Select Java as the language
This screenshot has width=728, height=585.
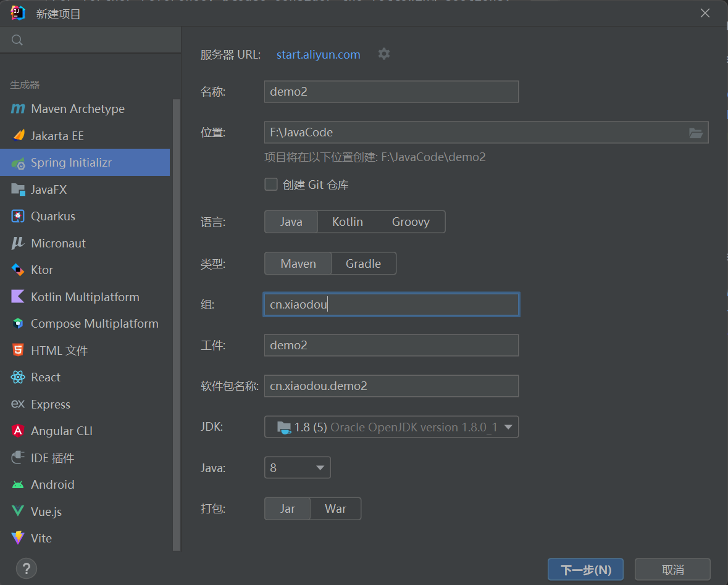point(291,222)
